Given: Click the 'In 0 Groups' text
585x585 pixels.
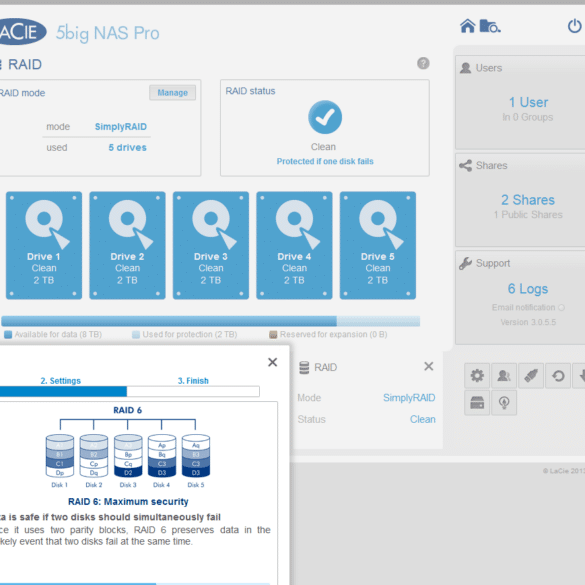Looking at the screenshot, I should pyautogui.click(x=528, y=117).
